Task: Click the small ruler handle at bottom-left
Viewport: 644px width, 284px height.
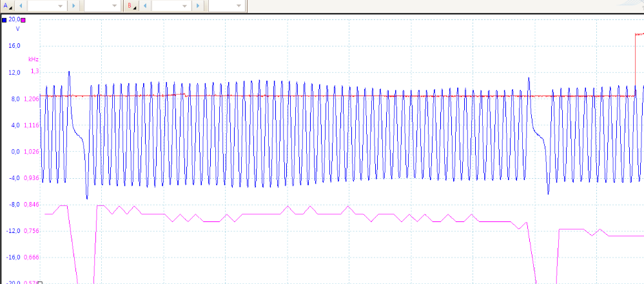Action: tap(40, 282)
